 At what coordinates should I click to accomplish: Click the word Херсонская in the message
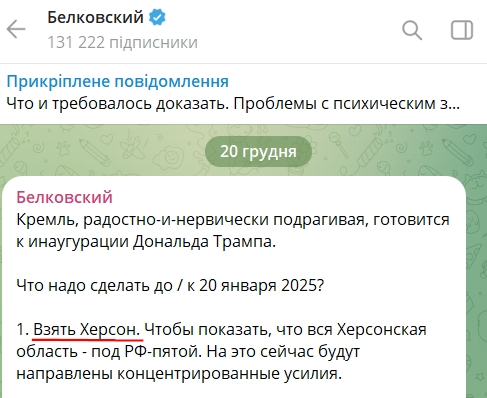click(381, 330)
